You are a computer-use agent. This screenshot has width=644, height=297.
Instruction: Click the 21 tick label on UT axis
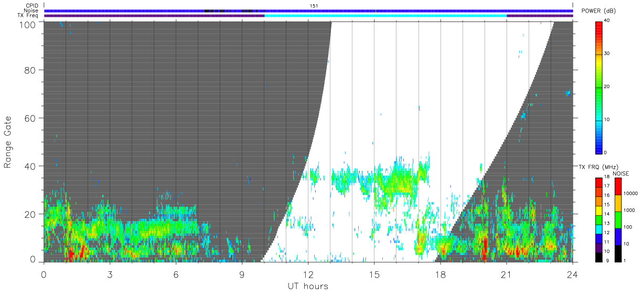tap(506, 274)
